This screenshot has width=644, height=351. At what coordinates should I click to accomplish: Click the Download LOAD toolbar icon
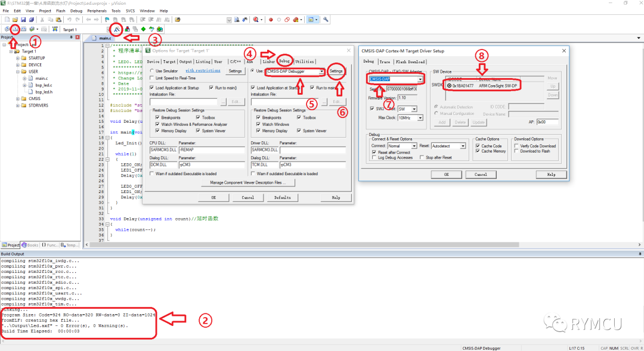click(x=55, y=29)
